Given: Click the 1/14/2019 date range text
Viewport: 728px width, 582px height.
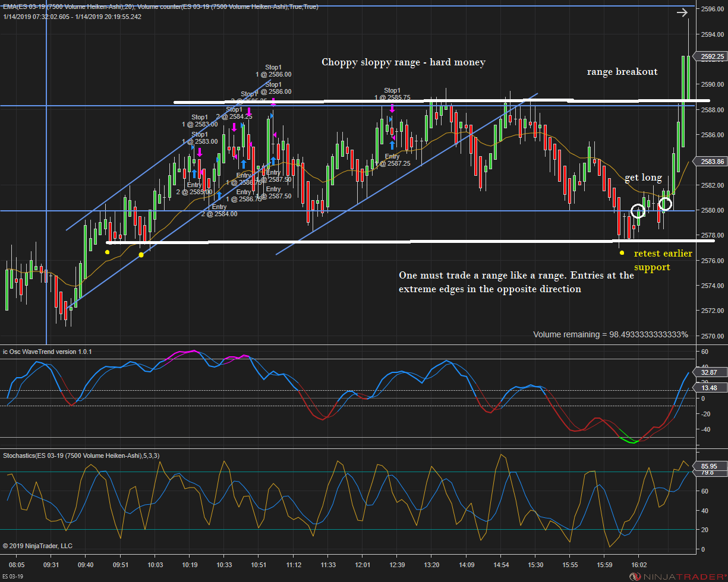Looking at the screenshot, I should click(72, 16).
